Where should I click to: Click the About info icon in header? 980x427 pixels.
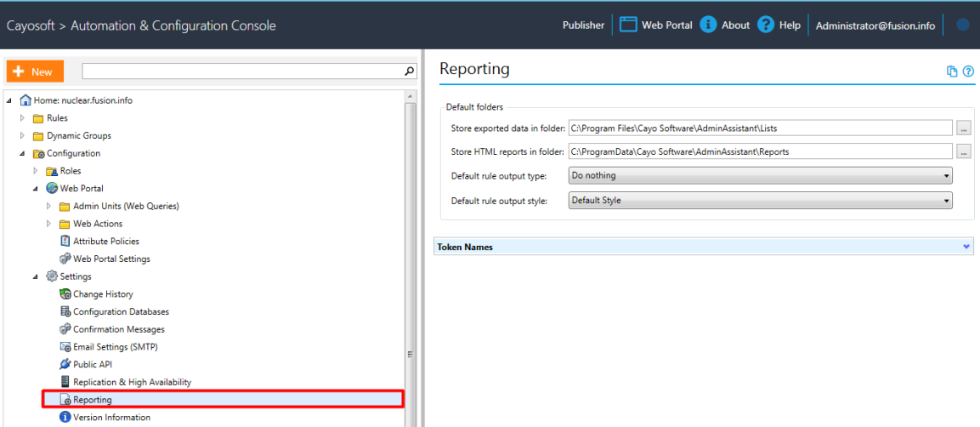pos(707,25)
